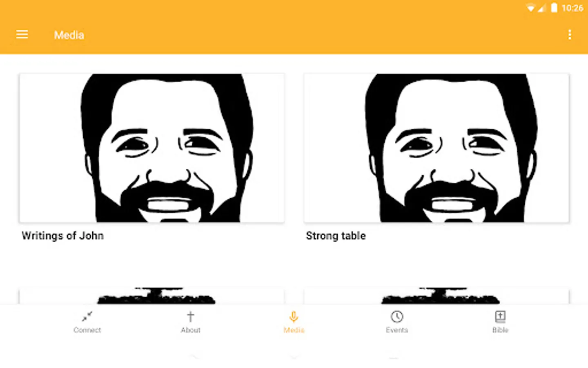Open the Strong table thumbnail
588x368 pixels.
[436, 148]
